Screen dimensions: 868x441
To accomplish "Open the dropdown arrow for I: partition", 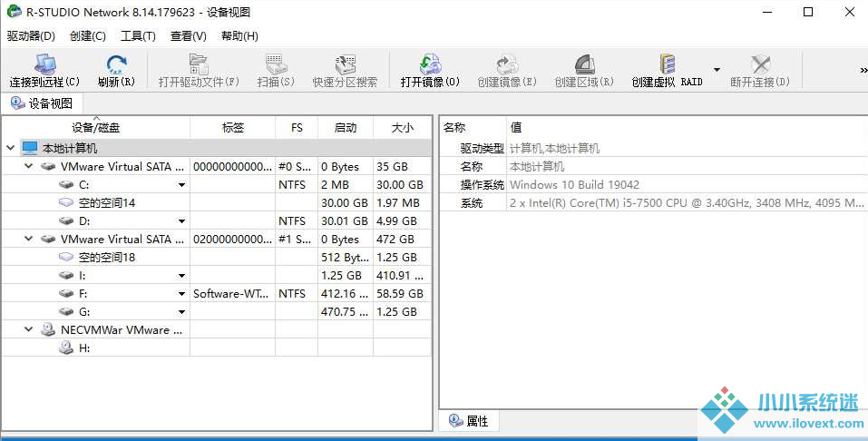I will pyautogui.click(x=181, y=276).
